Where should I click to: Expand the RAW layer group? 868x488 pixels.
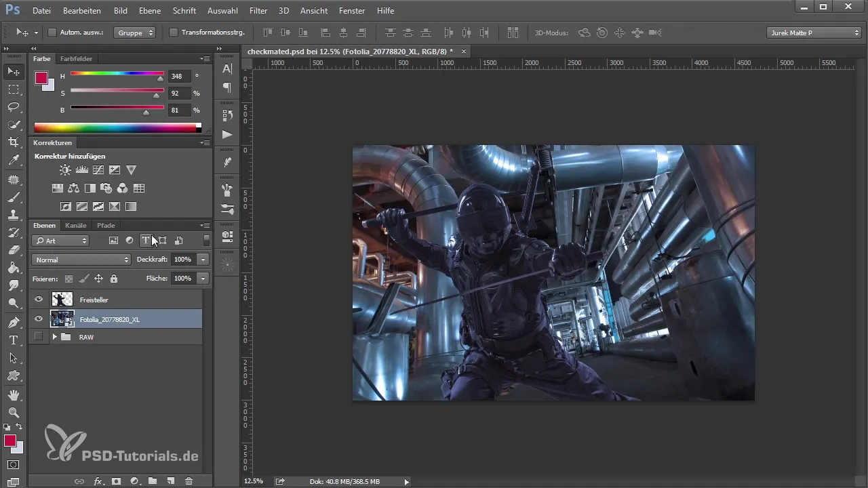point(55,337)
